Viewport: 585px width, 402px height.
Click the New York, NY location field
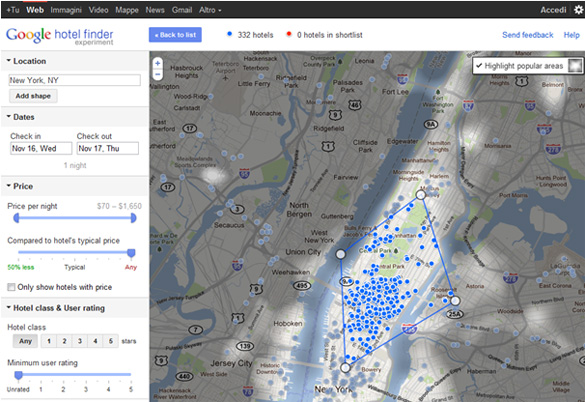click(x=75, y=80)
